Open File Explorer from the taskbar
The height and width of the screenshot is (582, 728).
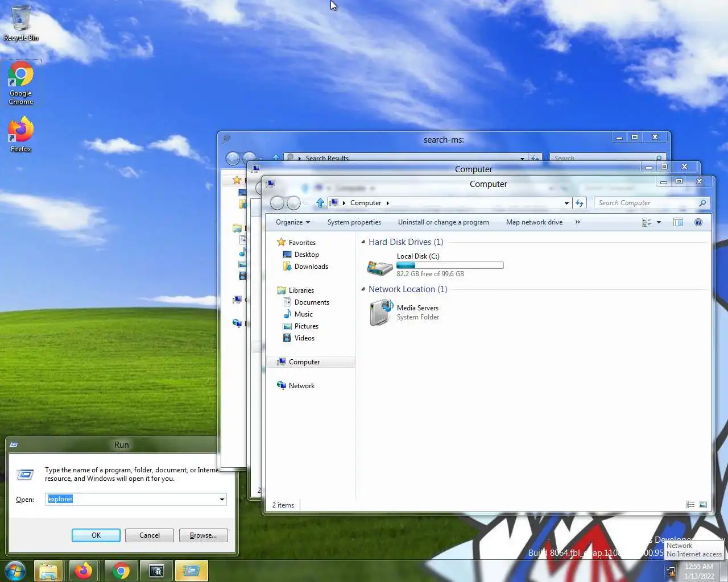point(48,571)
